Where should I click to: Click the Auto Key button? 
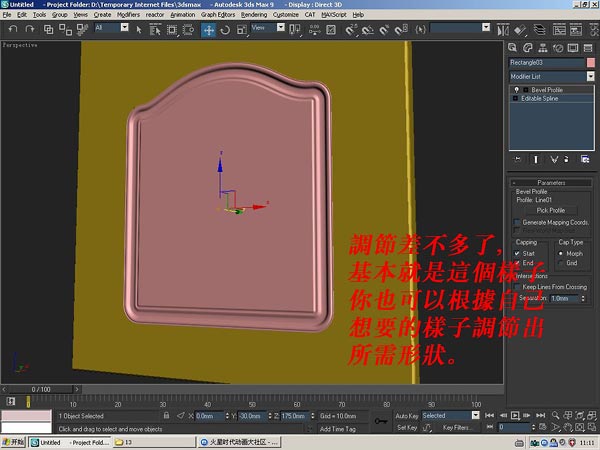(406, 415)
